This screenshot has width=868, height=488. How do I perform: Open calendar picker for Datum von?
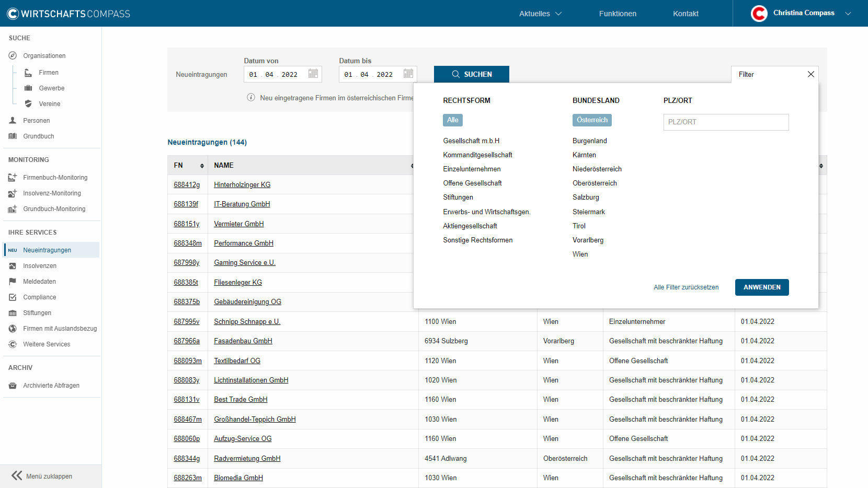313,74
